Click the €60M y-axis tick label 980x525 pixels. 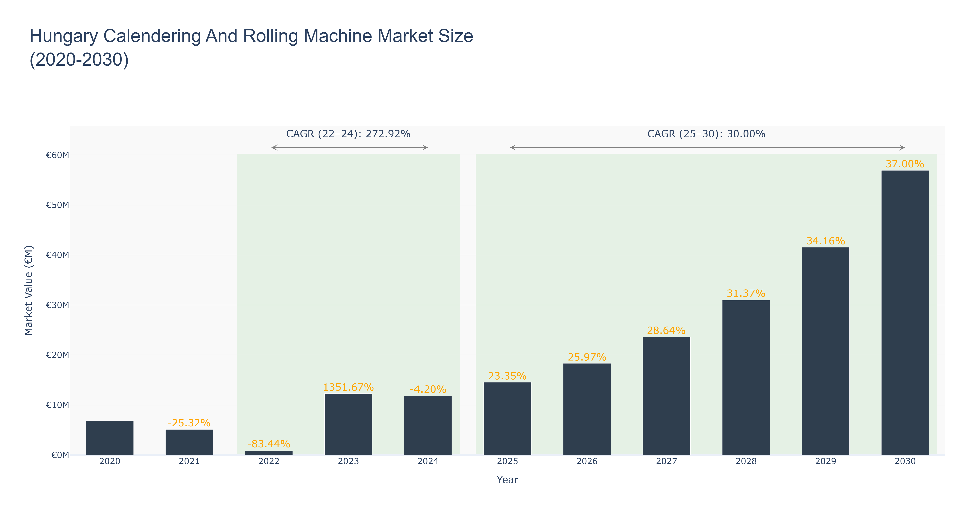pos(57,155)
